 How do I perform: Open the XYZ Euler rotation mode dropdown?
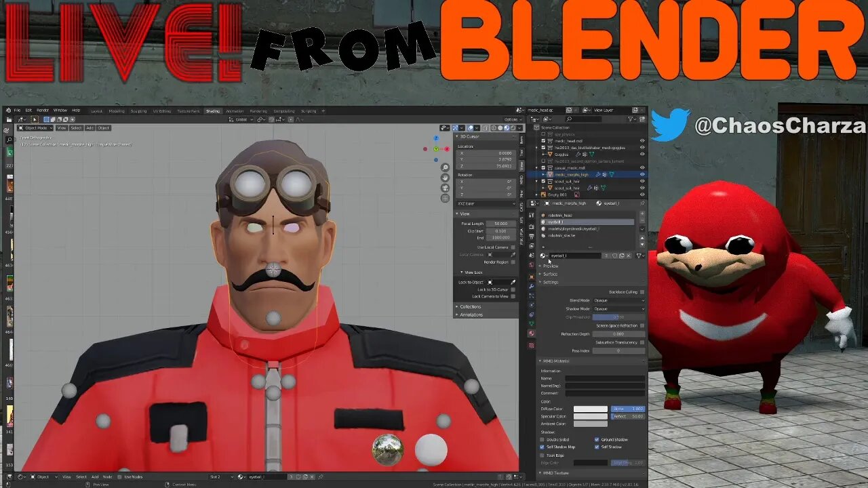[487, 203]
